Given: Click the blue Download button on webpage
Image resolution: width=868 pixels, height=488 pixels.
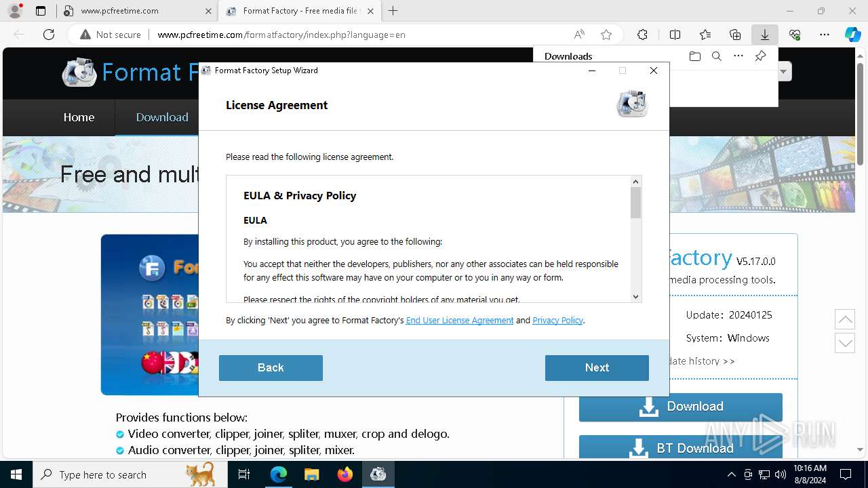Looking at the screenshot, I should click(681, 407).
